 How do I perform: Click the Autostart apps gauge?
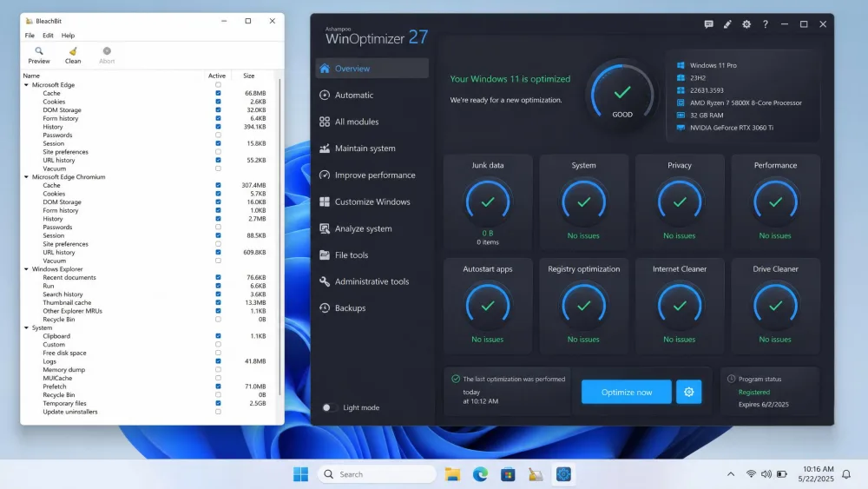[x=488, y=306]
